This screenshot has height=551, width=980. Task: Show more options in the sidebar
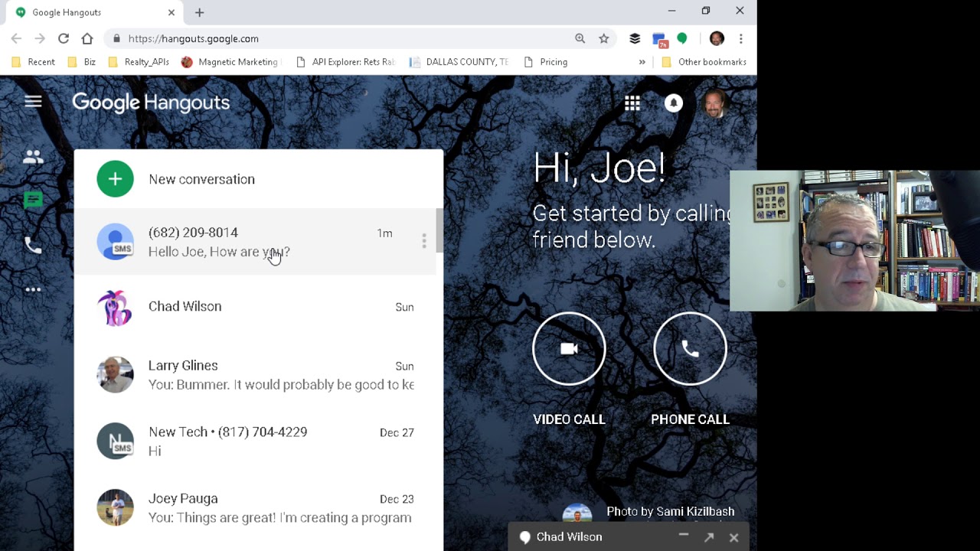coord(33,289)
